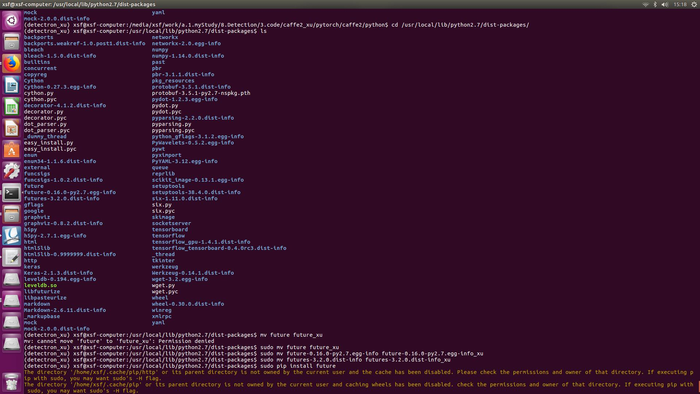Screen dimensions: 700x394
Task: Open the 15:18 clock menu
Action: coord(680,4)
